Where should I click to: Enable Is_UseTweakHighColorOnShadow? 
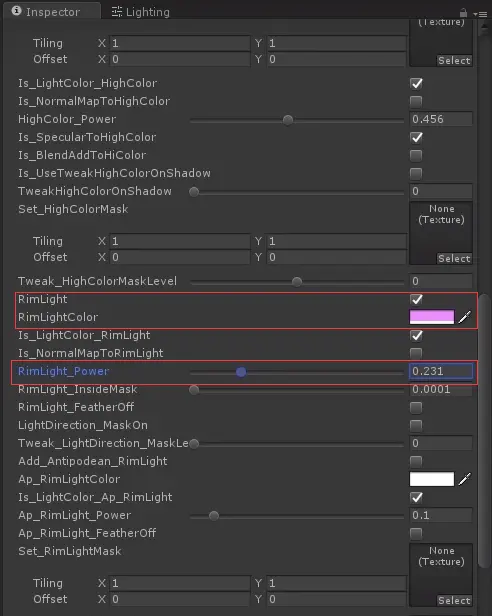tap(416, 173)
